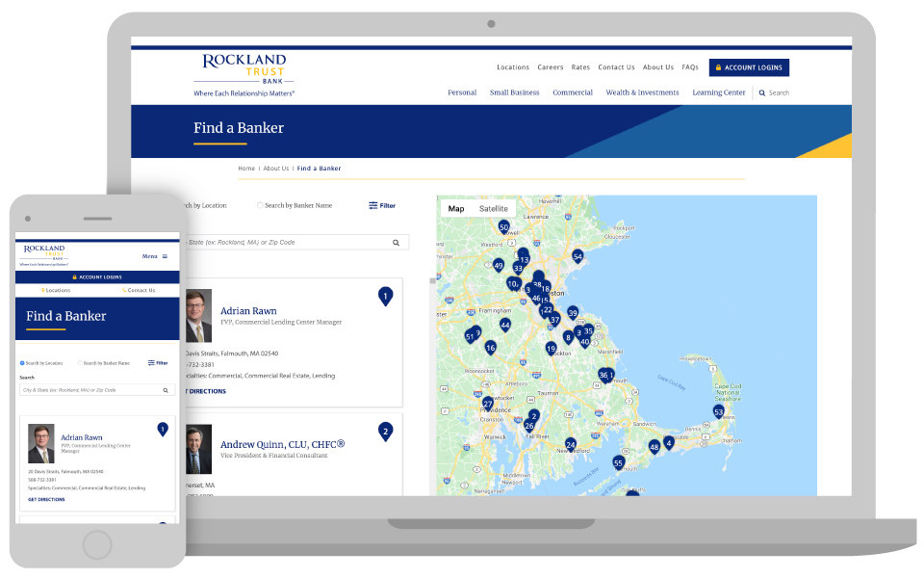Open map marker 39

tap(573, 313)
